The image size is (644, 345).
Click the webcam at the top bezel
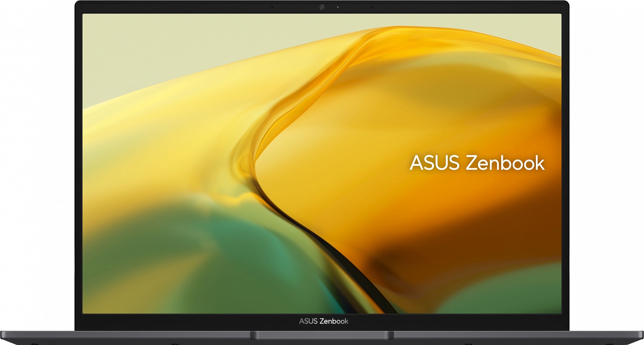point(322,7)
